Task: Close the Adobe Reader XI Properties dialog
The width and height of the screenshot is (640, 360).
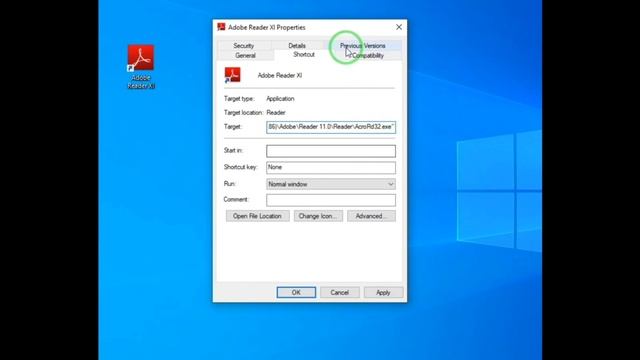Action: (x=399, y=27)
